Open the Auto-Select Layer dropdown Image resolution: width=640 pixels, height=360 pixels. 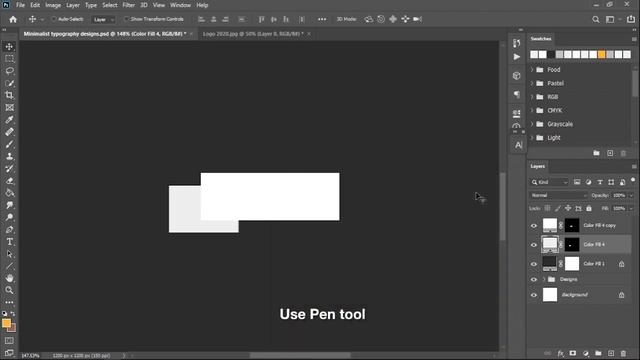click(x=103, y=19)
